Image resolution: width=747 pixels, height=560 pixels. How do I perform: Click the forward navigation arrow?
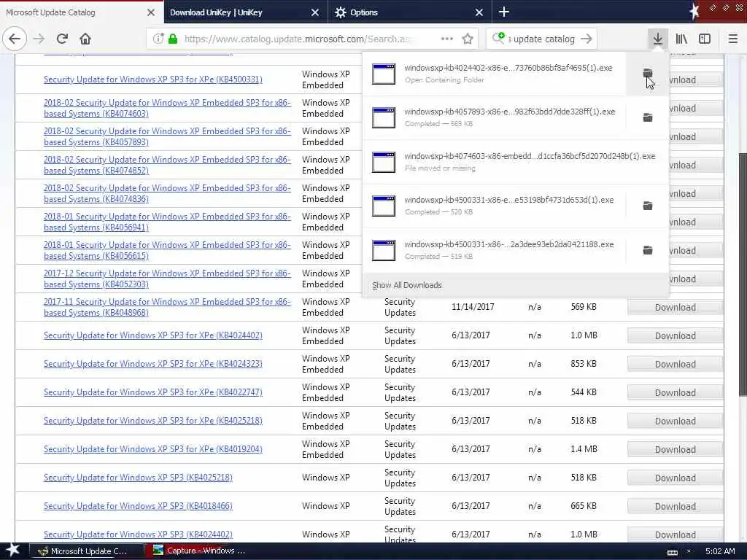tap(39, 39)
